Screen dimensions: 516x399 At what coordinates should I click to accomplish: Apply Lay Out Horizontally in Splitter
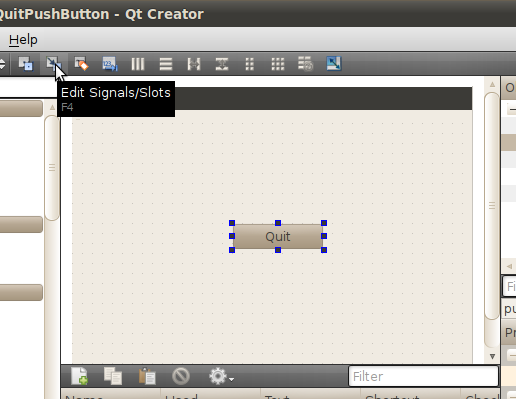tap(194, 64)
